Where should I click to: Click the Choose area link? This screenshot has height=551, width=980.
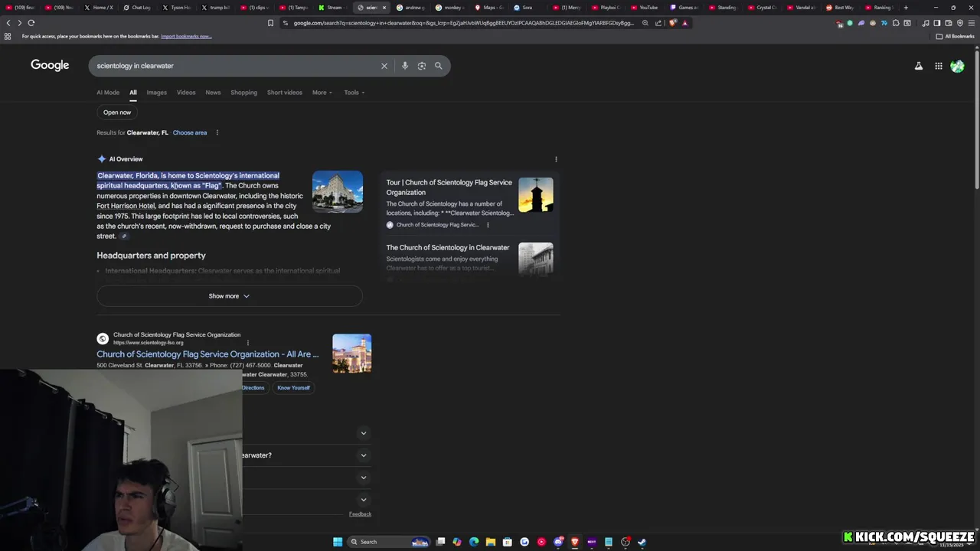190,132
